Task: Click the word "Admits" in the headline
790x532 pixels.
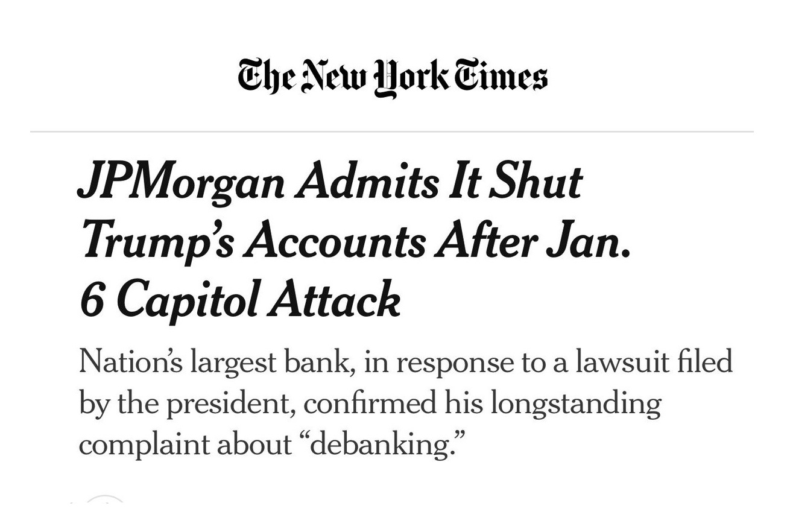Action: [x=367, y=183]
